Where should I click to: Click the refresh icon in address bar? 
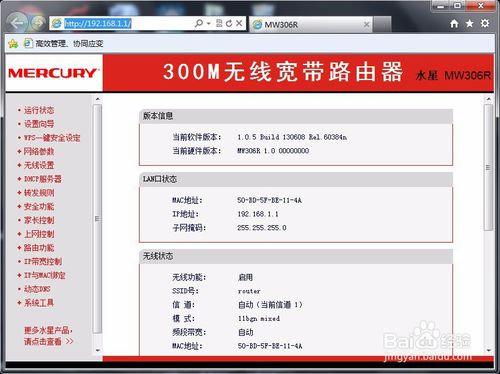(229, 23)
